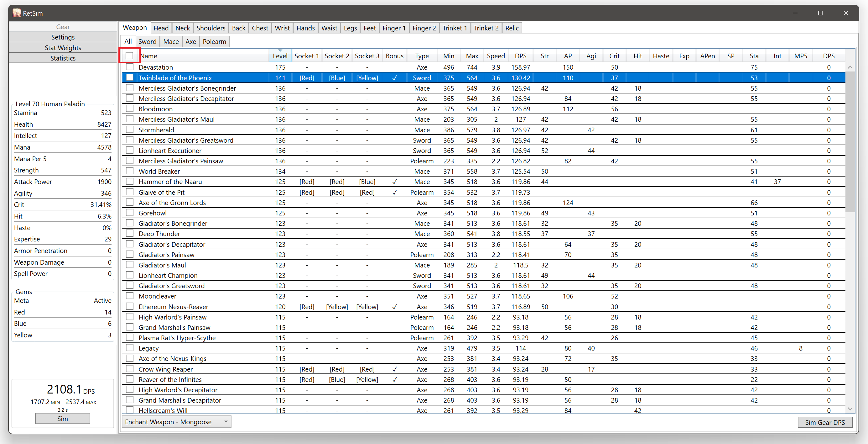Click the scrollbar up arrow of weapon list
The width and height of the screenshot is (868, 444).
(x=850, y=67)
